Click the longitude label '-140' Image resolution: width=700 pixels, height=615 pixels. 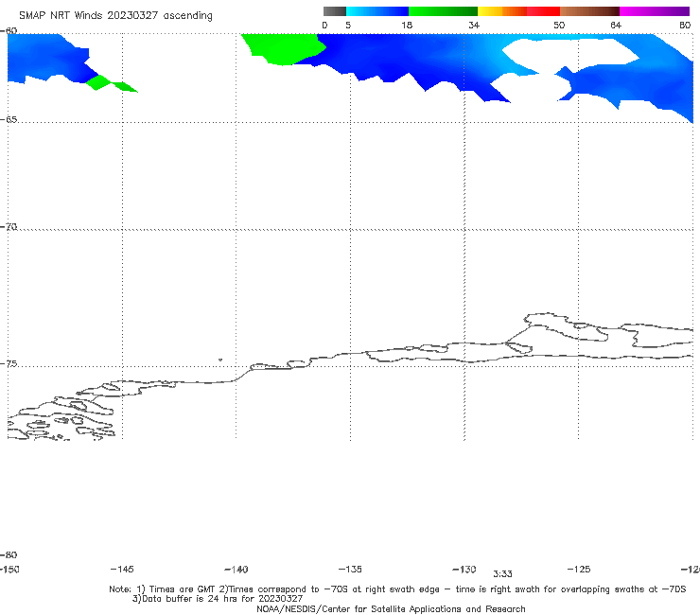tap(236, 570)
